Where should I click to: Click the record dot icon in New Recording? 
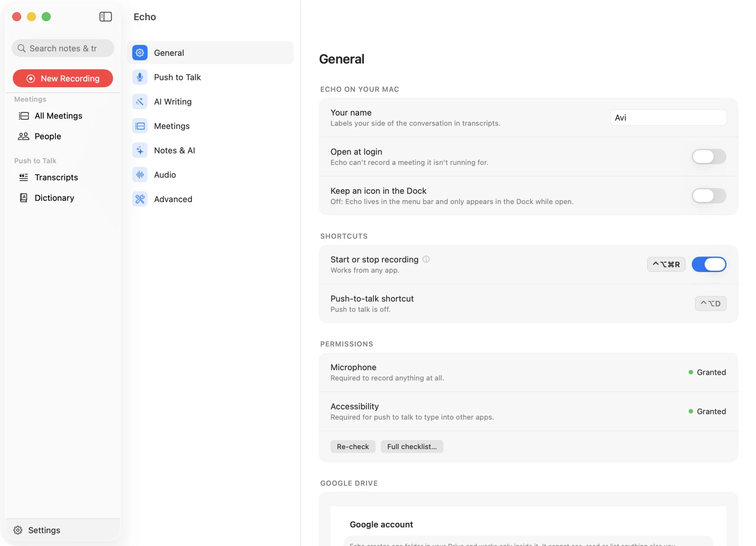[31, 78]
